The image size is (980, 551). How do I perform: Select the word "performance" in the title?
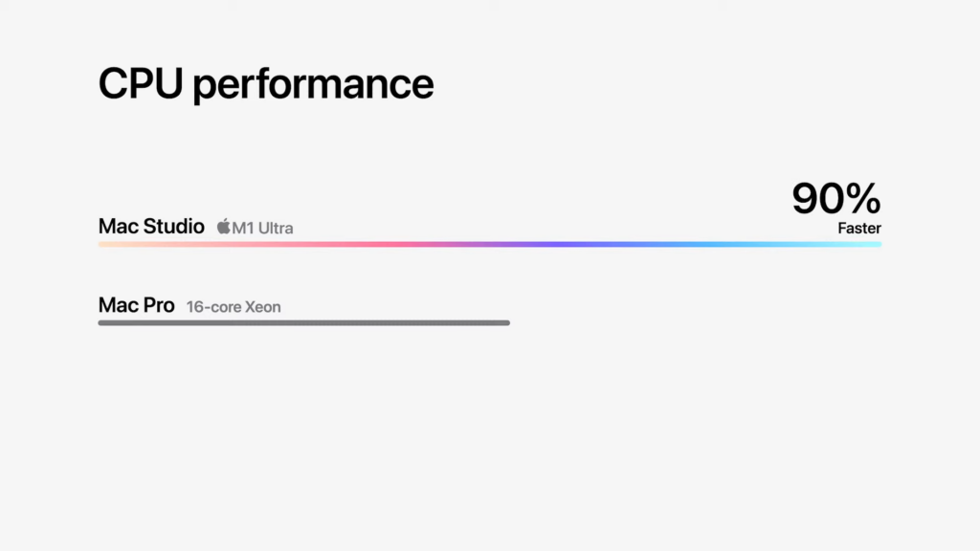tap(313, 85)
